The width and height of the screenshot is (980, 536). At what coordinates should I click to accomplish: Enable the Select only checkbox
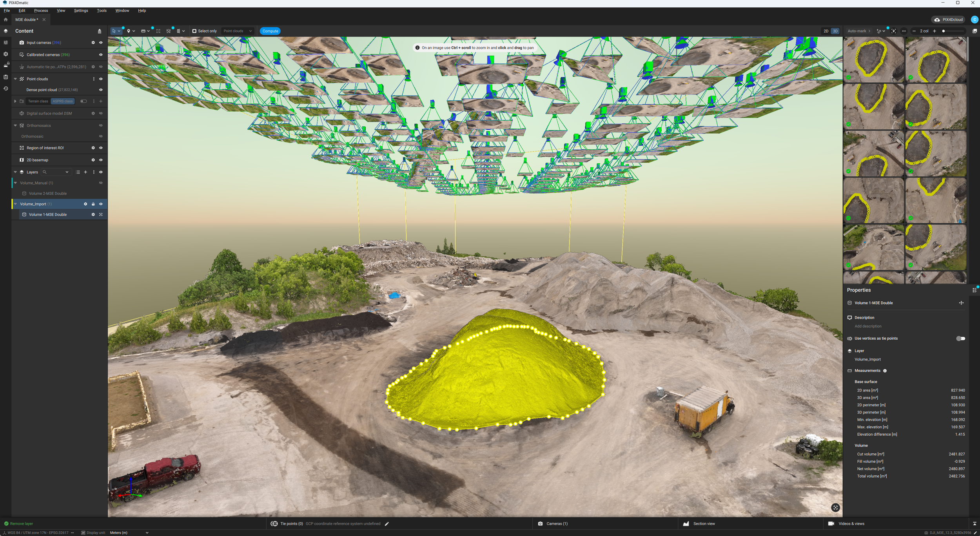coord(194,31)
